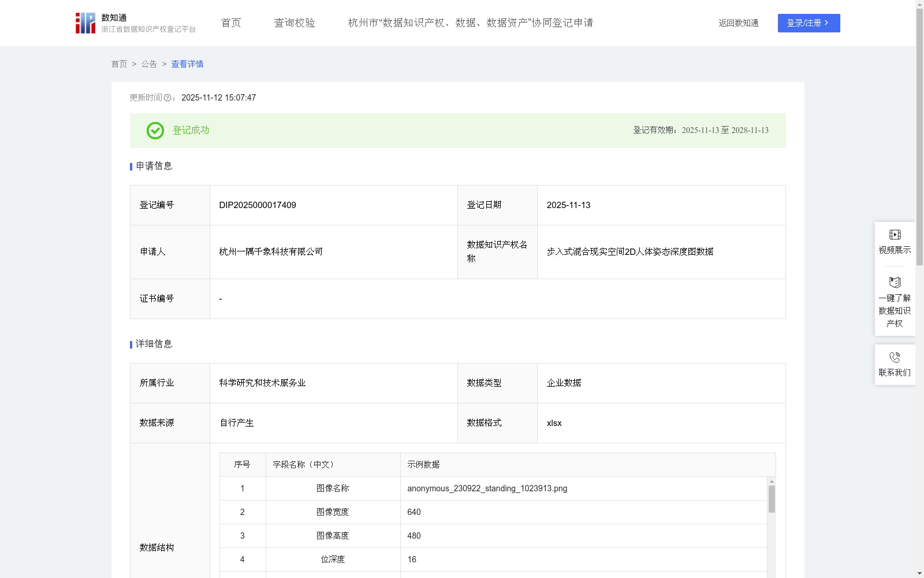Select the 步入式混合现实空间2D人体姿态深度图数据 name

click(x=630, y=252)
